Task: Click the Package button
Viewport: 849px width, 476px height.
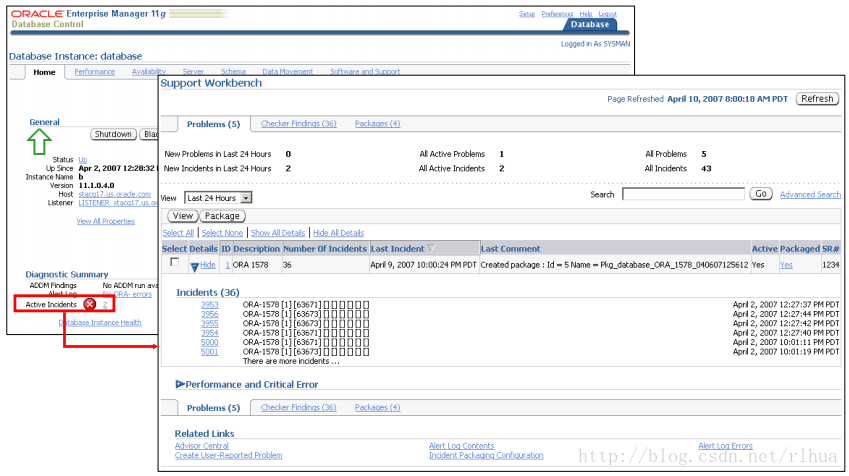Action: click(x=222, y=216)
